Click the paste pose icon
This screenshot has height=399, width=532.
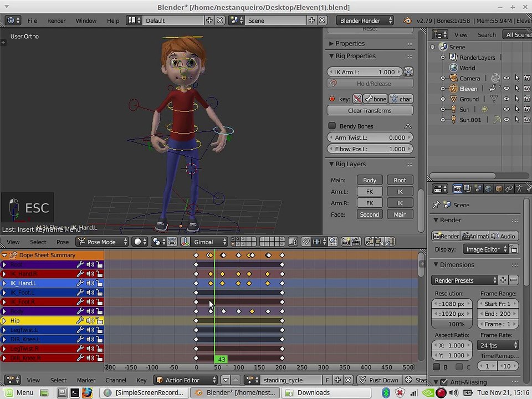pos(379,242)
